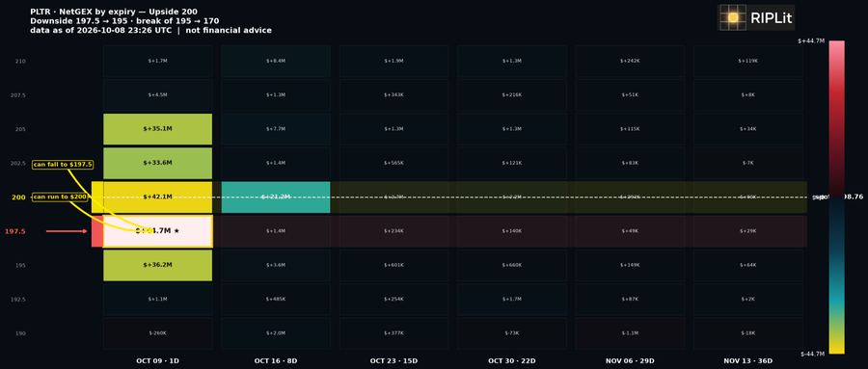Click the 195 strike axis label
This screenshot has height=369, width=868.
pos(20,266)
